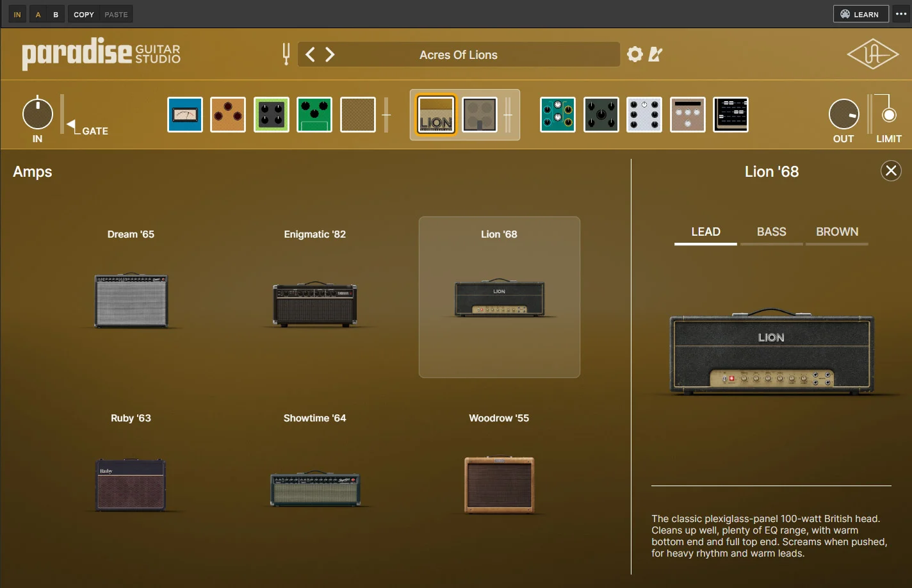Select the bright green overdrive pedal
912x588 pixels.
314,115
